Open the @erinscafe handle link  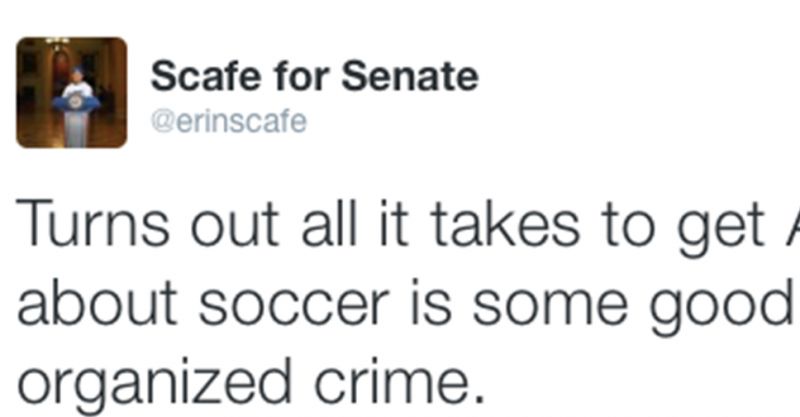(x=228, y=121)
